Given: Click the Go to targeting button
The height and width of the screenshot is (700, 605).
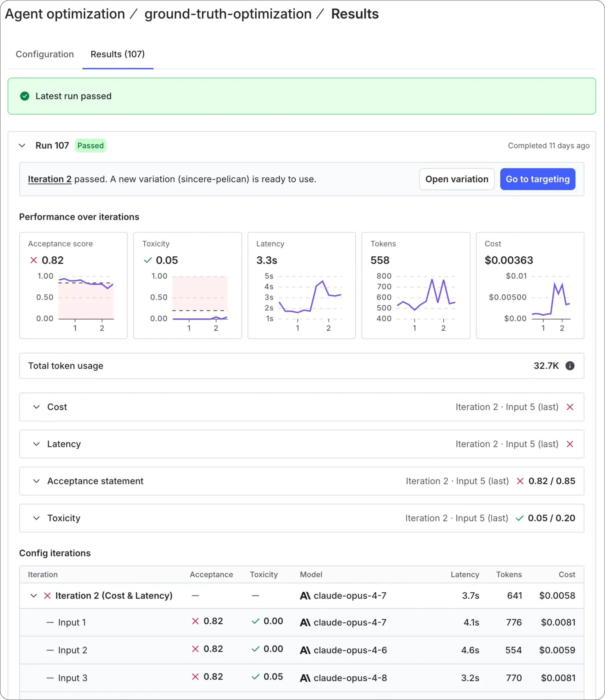Looking at the screenshot, I should (537, 179).
